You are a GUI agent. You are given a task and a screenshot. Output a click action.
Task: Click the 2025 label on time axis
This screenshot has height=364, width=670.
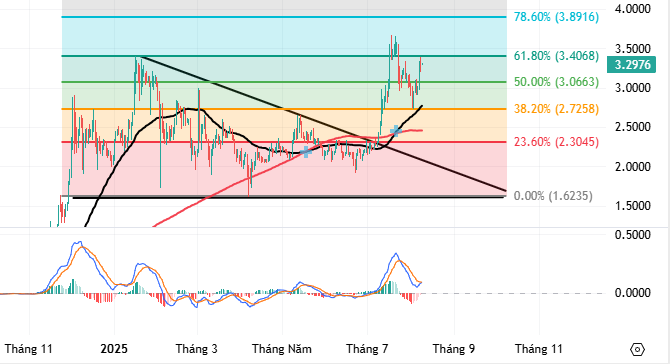(114, 349)
